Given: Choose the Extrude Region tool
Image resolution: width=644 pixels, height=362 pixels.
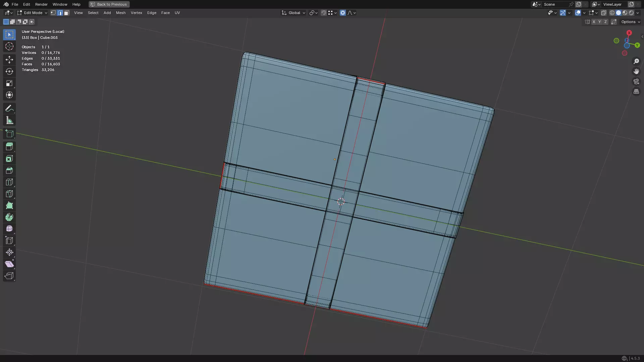Looking at the screenshot, I should 9,146.
